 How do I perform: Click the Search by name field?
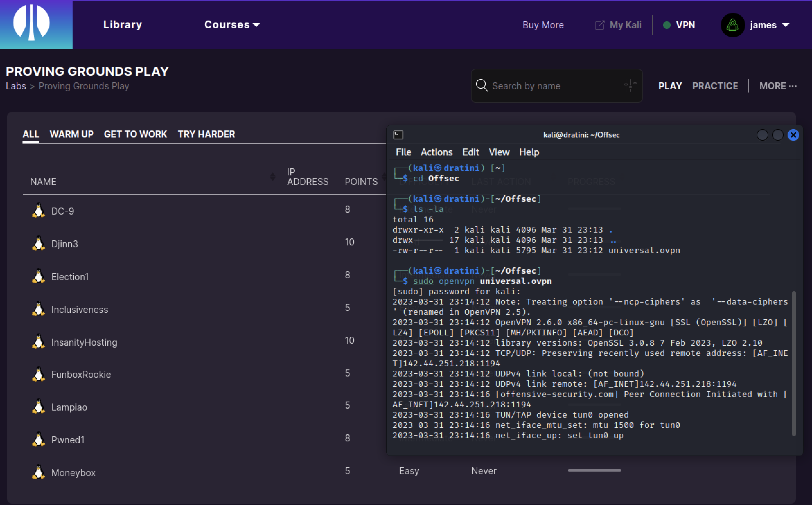pos(557,86)
